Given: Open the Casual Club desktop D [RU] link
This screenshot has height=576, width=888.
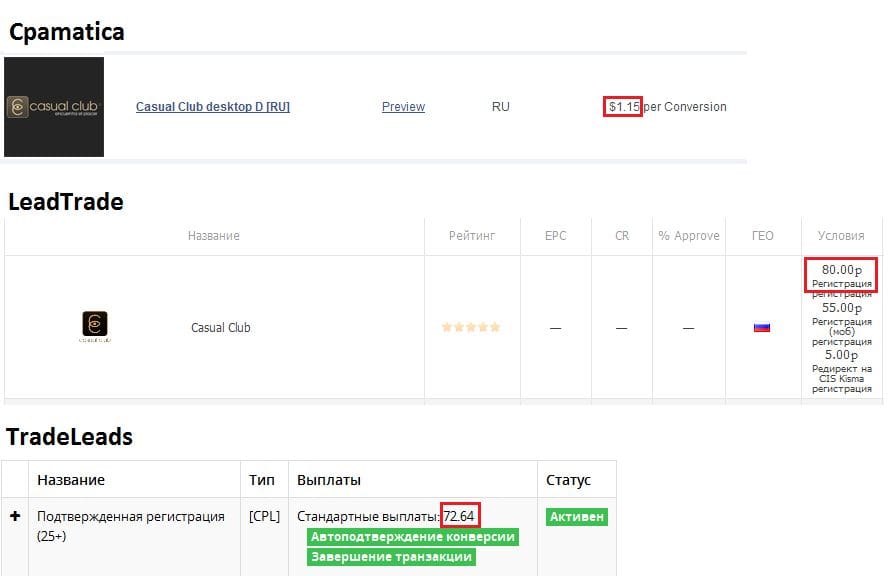Looking at the screenshot, I should coord(213,106).
